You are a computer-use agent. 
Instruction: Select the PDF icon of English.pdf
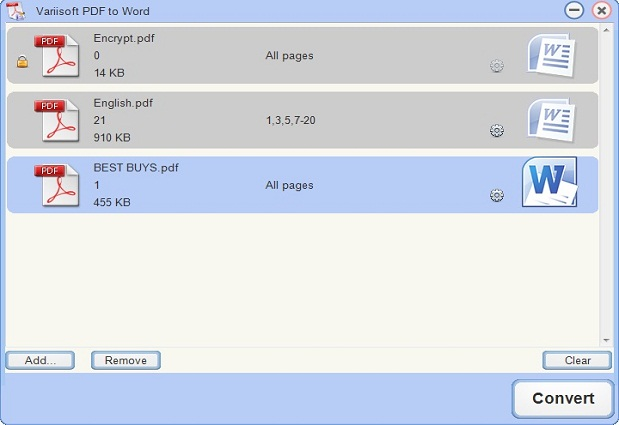pyautogui.click(x=57, y=120)
